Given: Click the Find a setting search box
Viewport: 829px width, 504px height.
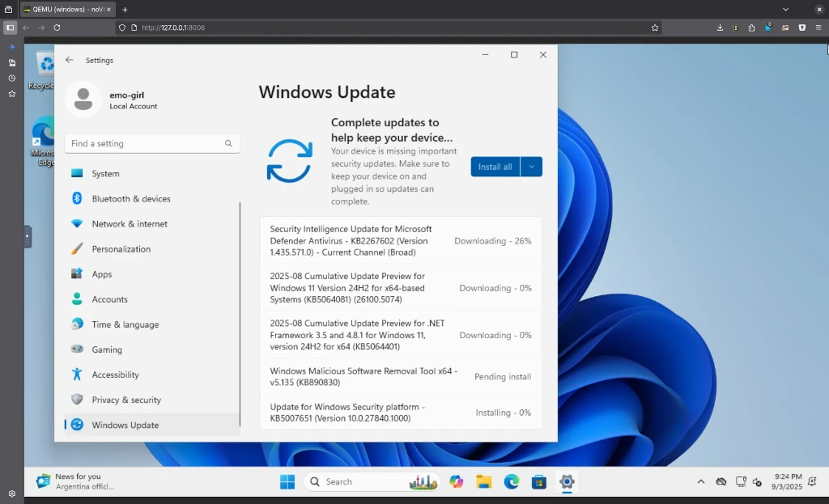Looking at the screenshot, I should (152, 143).
